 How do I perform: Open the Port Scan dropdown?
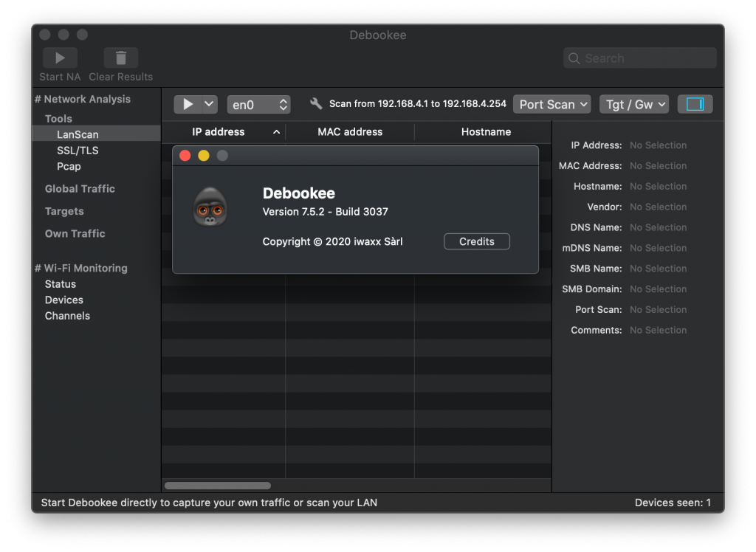pos(552,104)
